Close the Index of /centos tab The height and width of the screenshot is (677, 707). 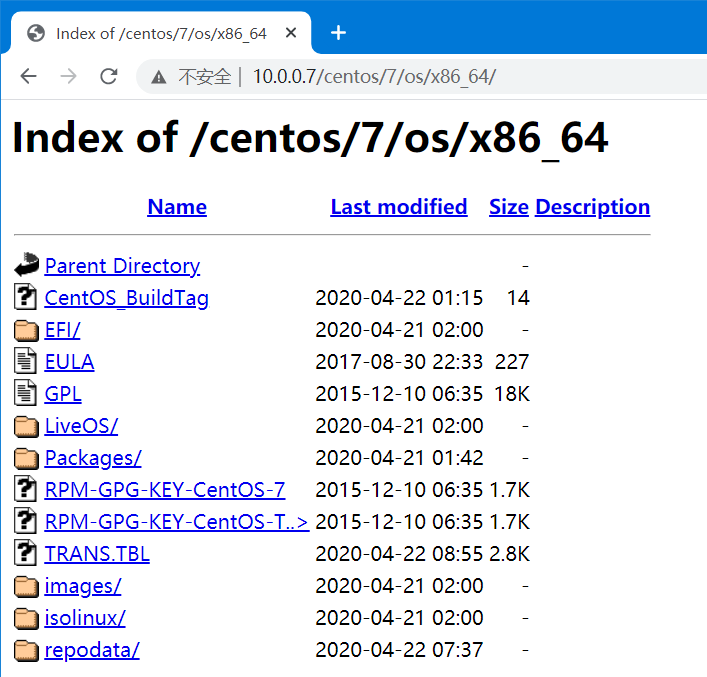point(291,33)
